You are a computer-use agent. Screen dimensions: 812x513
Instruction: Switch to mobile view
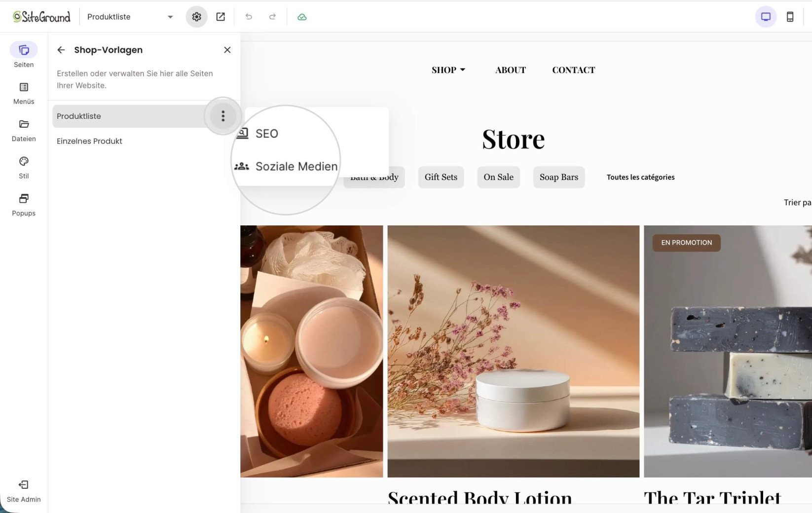[x=790, y=17]
